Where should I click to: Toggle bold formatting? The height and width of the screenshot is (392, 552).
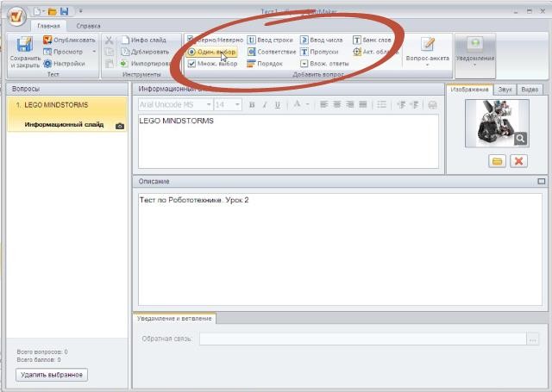252,105
